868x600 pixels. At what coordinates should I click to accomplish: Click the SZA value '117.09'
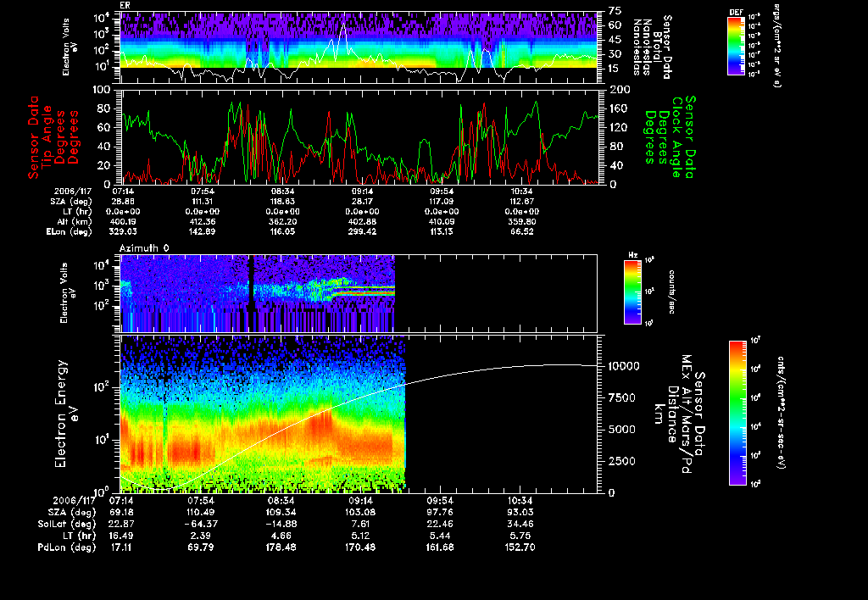pyautogui.click(x=441, y=202)
